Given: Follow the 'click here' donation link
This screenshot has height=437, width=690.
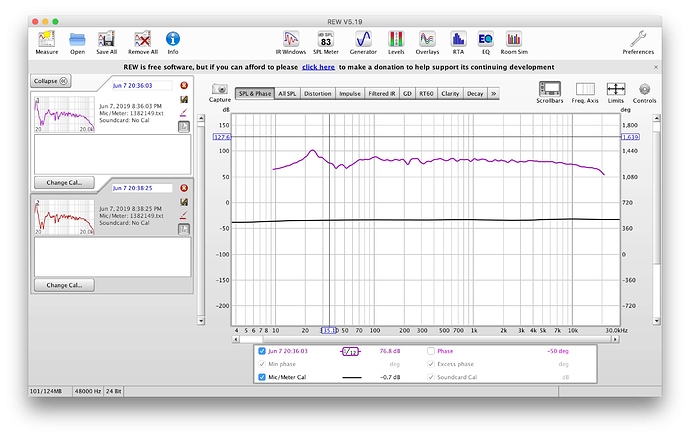Looking at the screenshot, I should [318, 67].
